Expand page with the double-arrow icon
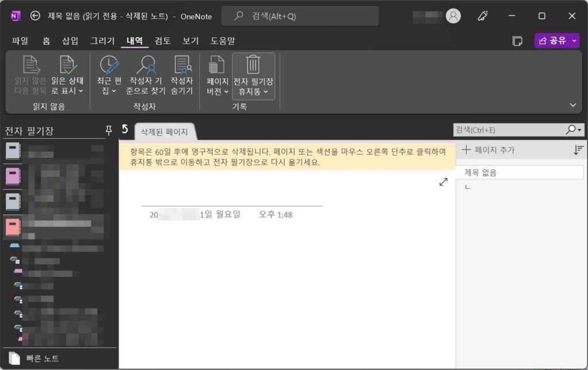Screen dimensions: 588x370 tap(443, 182)
